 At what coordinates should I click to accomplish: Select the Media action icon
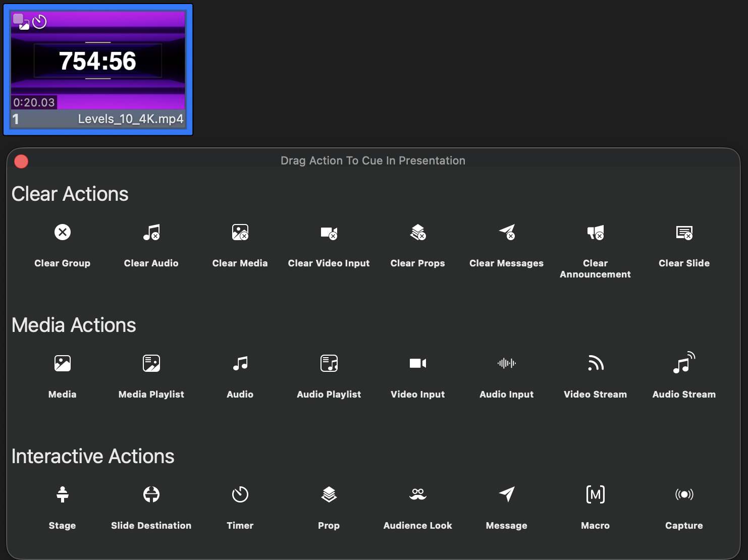(63, 363)
